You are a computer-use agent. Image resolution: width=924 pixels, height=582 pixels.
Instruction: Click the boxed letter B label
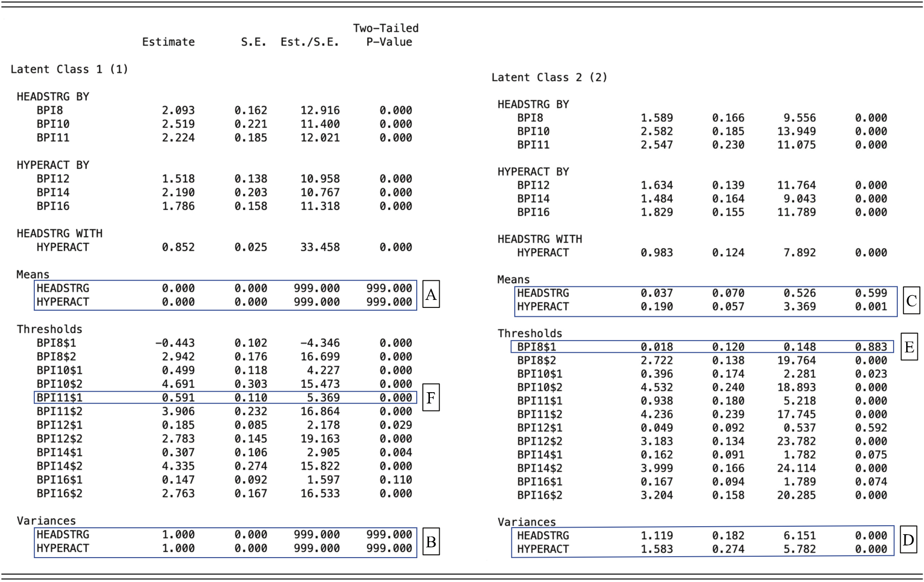(x=431, y=542)
